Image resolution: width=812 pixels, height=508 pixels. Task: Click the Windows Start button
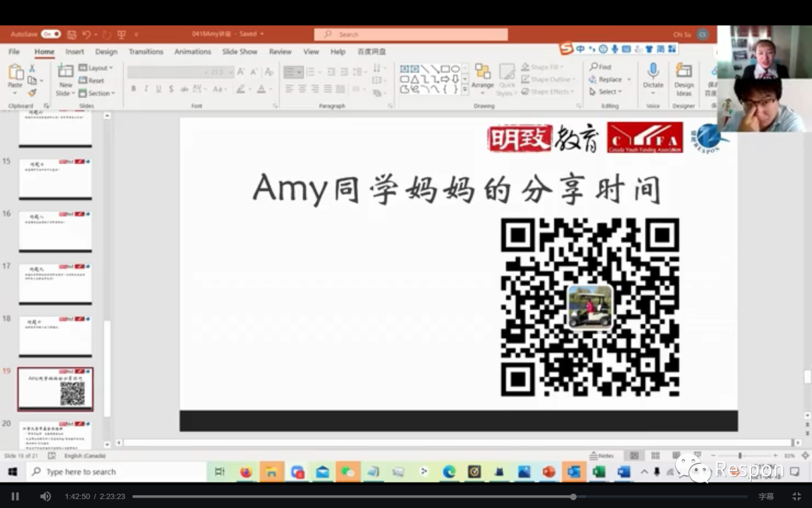coord(13,472)
